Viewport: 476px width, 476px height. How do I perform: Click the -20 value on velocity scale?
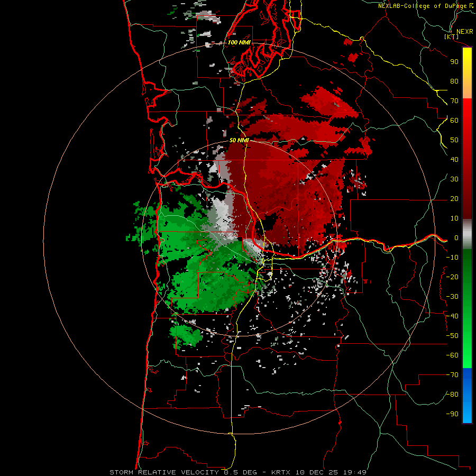pos(452,277)
